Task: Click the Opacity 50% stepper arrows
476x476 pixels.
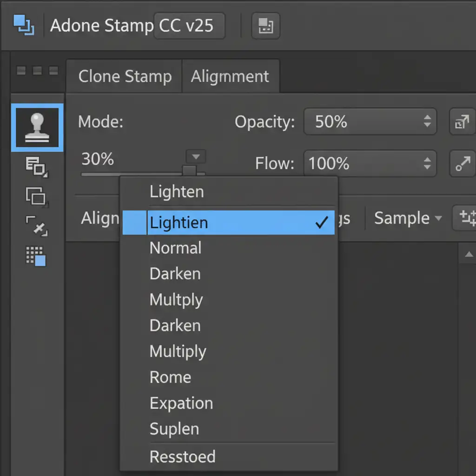Action: 427,122
